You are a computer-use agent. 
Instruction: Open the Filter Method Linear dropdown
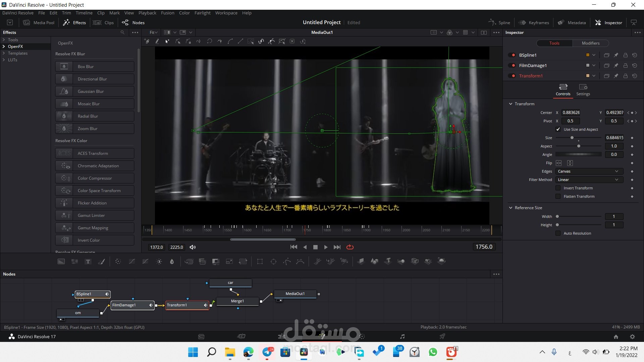[x=589, y=180]
